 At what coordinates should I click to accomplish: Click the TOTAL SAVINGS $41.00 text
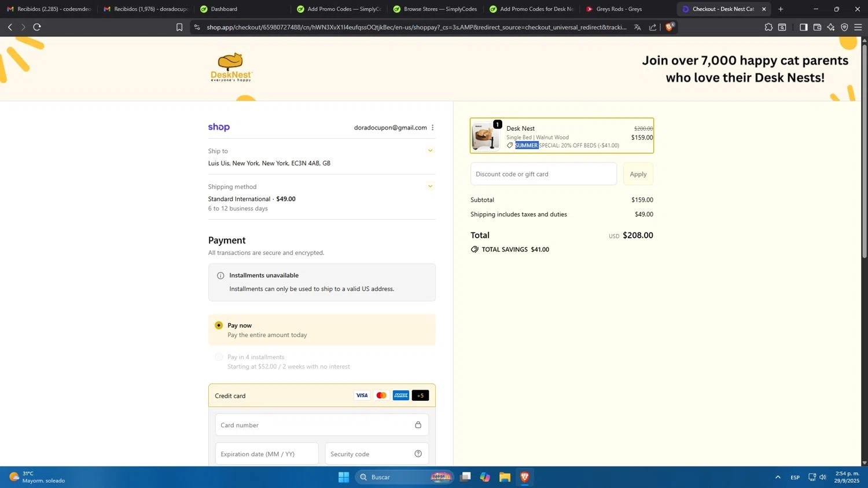[515, 250]
